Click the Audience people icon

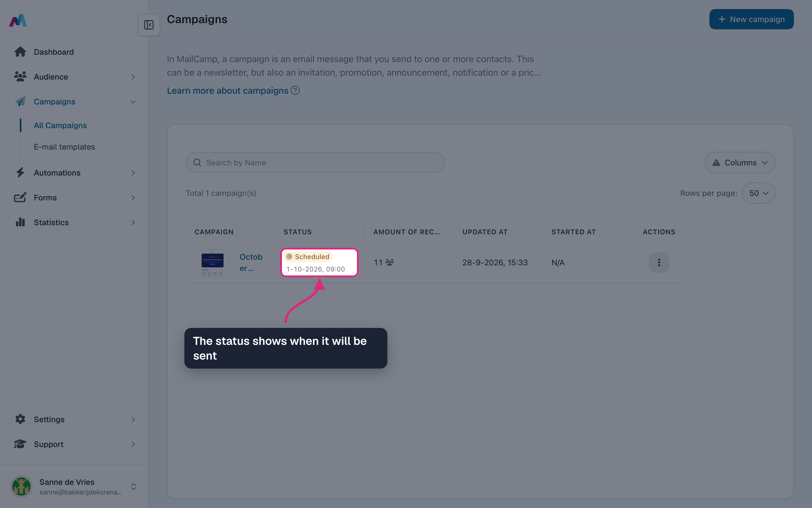tap(20, 76)
